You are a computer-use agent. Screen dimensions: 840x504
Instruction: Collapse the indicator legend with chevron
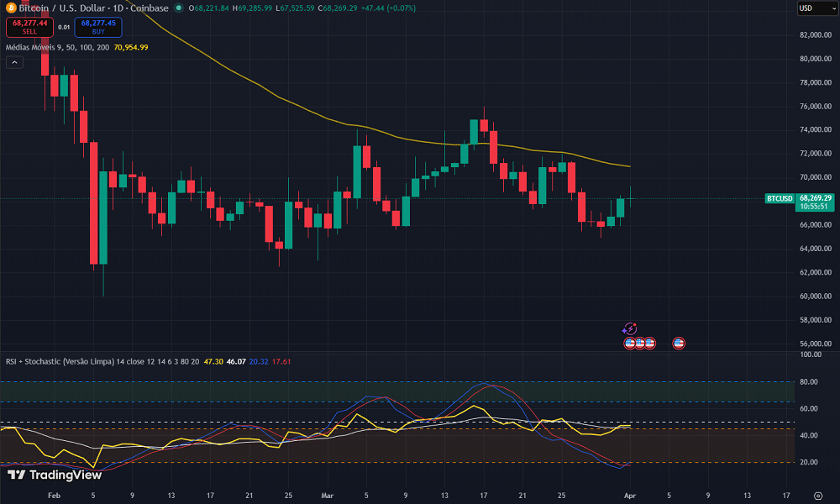pos(15,62)
